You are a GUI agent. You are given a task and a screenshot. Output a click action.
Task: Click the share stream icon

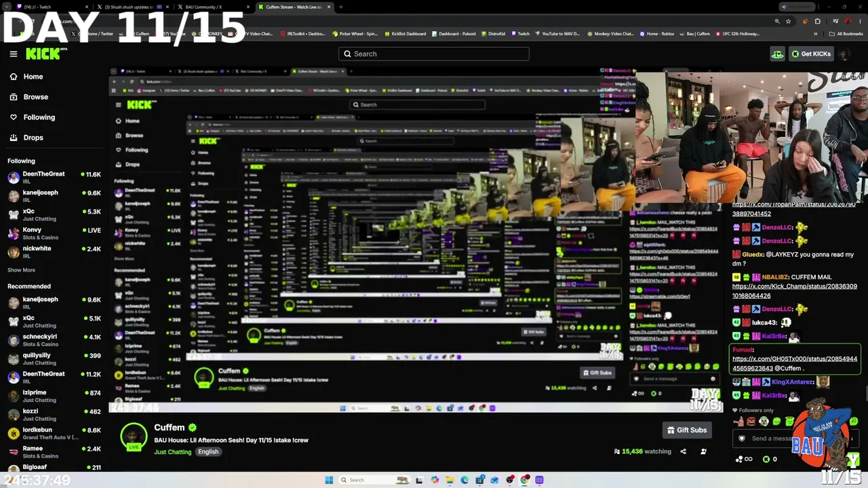tap(683, 451)
